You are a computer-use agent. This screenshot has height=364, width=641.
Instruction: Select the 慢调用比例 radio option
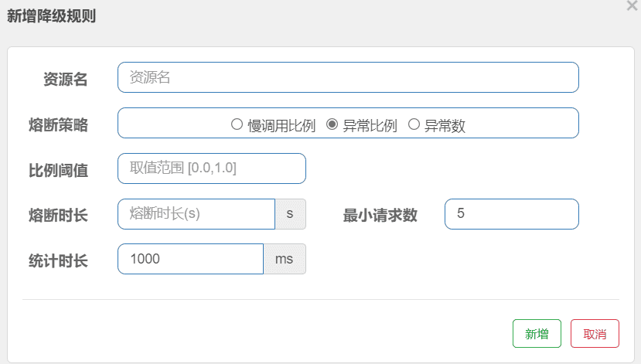point(237,124)
